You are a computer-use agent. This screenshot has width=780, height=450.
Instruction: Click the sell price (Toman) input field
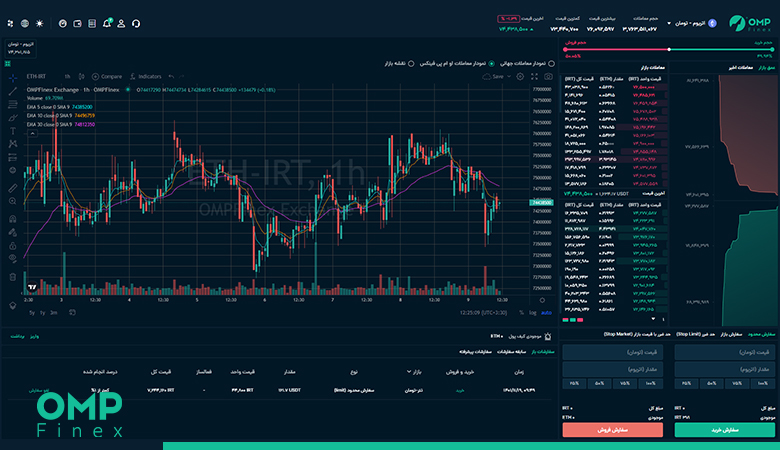(613, 352)
